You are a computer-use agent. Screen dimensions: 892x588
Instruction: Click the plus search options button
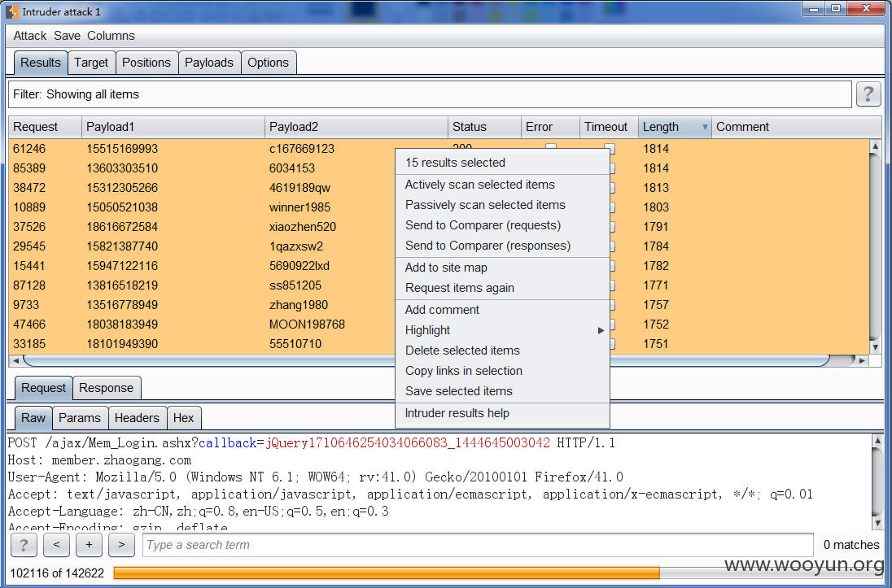coord(89,545)
